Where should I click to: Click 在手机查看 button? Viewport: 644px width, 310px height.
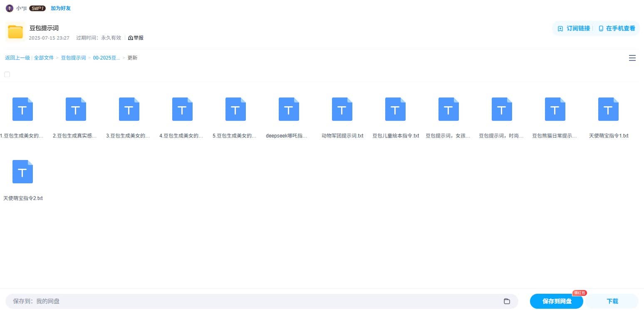(x=617, y=28)
